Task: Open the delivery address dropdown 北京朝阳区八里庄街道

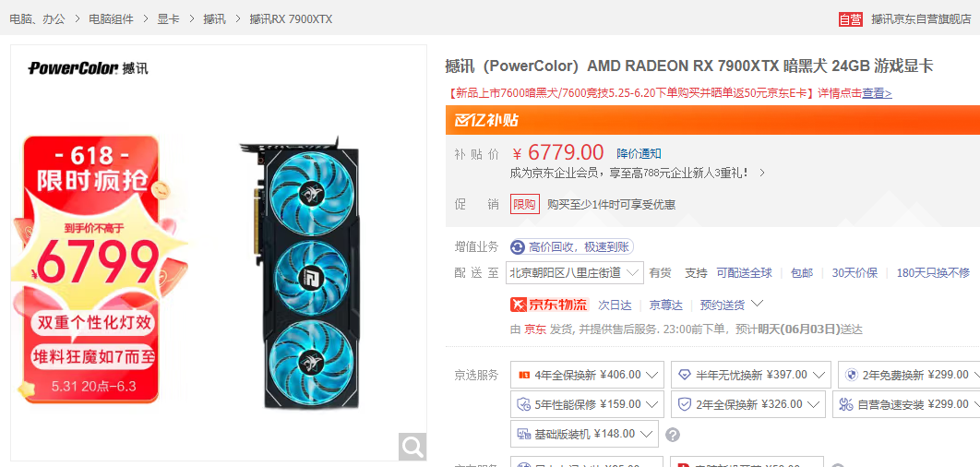Action: pos(574,272)
